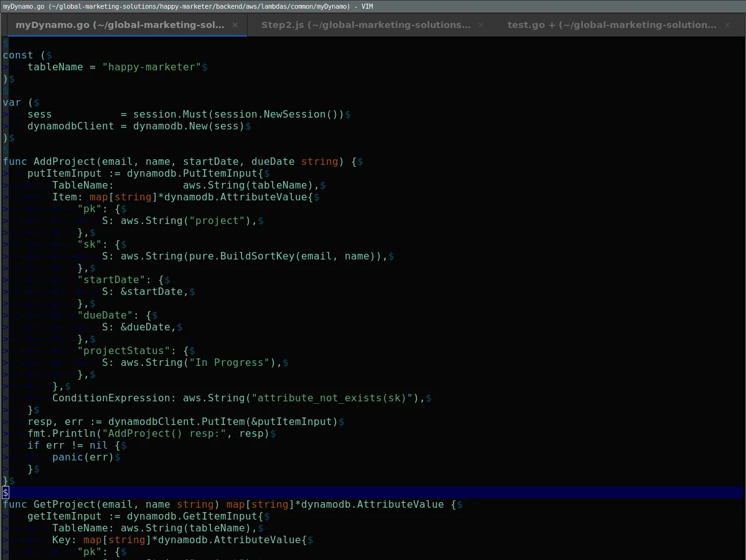Close the myDynamo.go tab
Image resolution: width=746 pixels, height=560 pixels.
pos(235,25)
